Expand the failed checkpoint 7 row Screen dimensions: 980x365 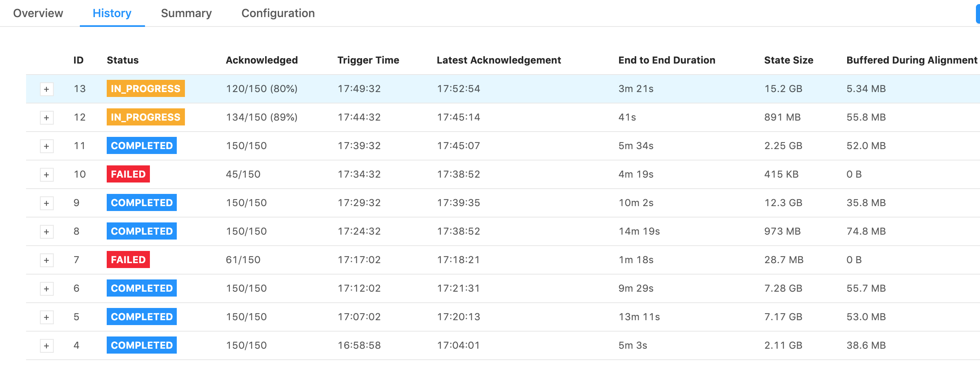point(46,260)
